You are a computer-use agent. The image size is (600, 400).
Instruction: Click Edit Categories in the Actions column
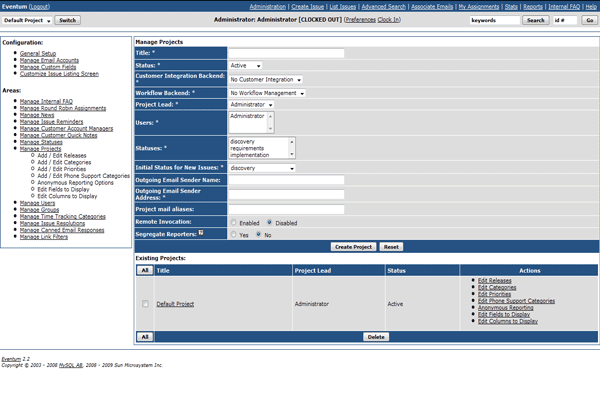click(497, 287)
